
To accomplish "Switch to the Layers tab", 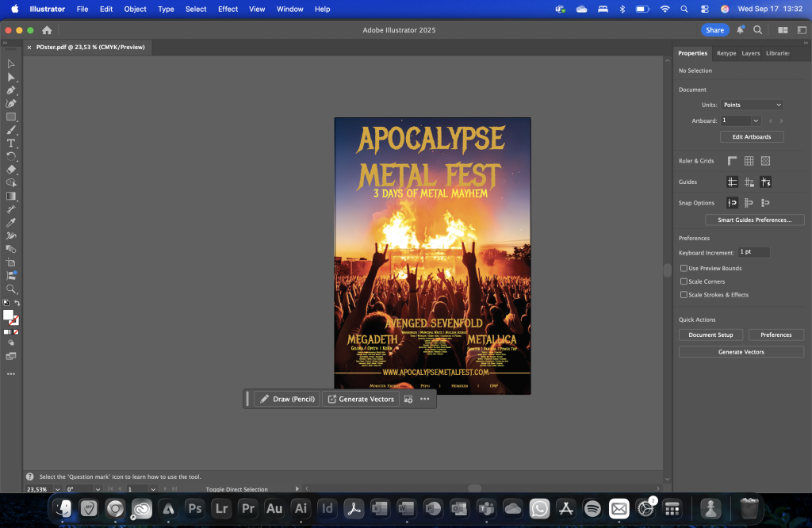I will click(750, 53).
